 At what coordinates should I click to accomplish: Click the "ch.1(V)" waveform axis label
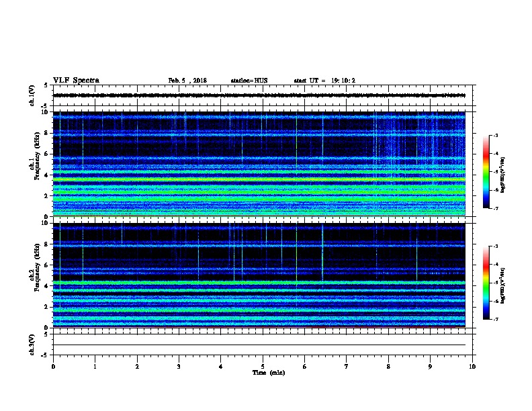pyautogui.click(x=32, y=95)
